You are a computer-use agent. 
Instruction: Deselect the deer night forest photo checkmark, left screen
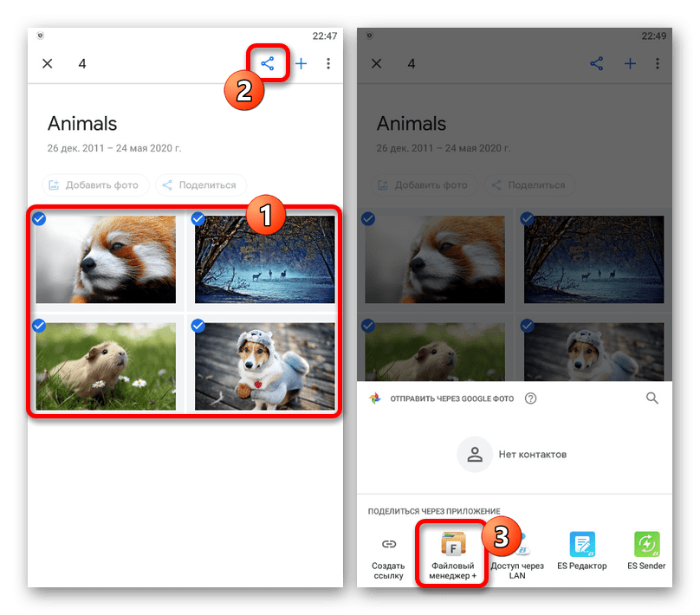tap(198, 218)
